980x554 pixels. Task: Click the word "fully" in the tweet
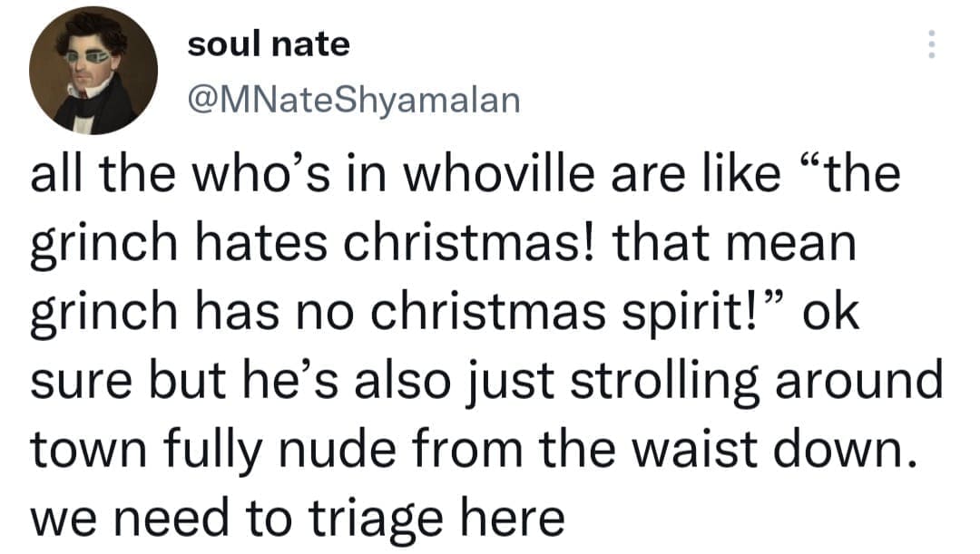pos(203,451)
